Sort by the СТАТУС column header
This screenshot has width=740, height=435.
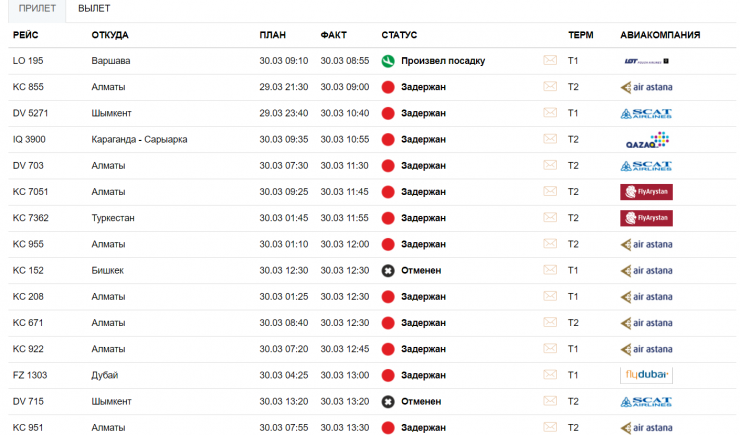[399, 35]
